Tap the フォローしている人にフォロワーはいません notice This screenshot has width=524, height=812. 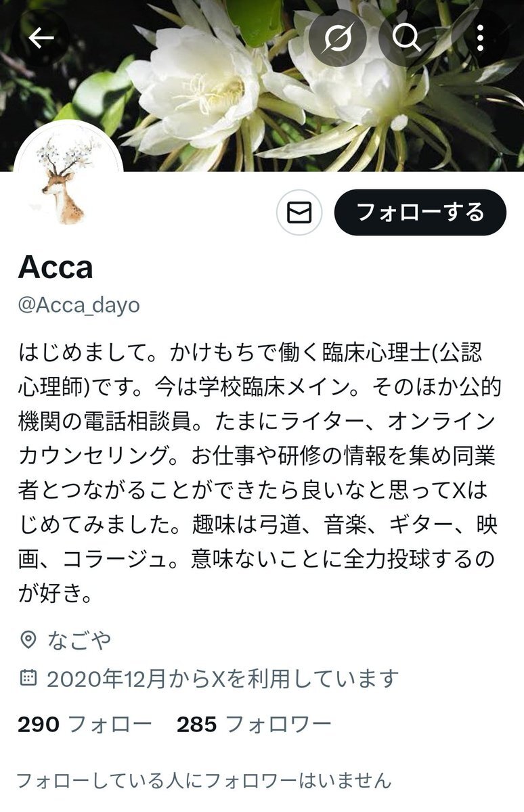coord(203,780)
